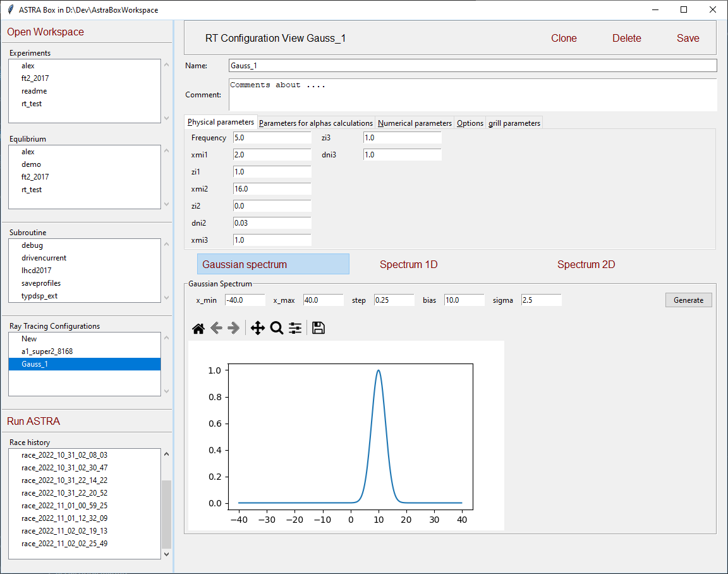This screenshot has width=728, height=574.
Task: Go forward to next plot view
Action: (234, 328)
